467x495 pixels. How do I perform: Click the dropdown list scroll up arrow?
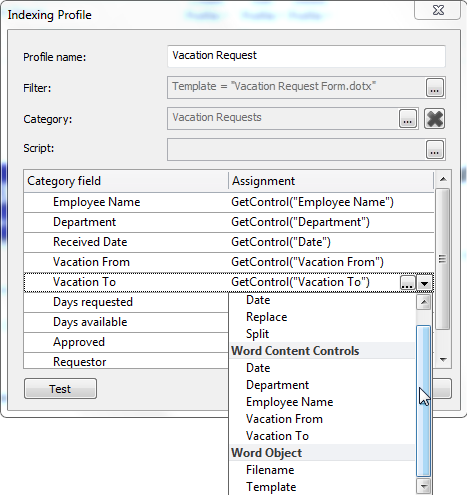(424, 302)
